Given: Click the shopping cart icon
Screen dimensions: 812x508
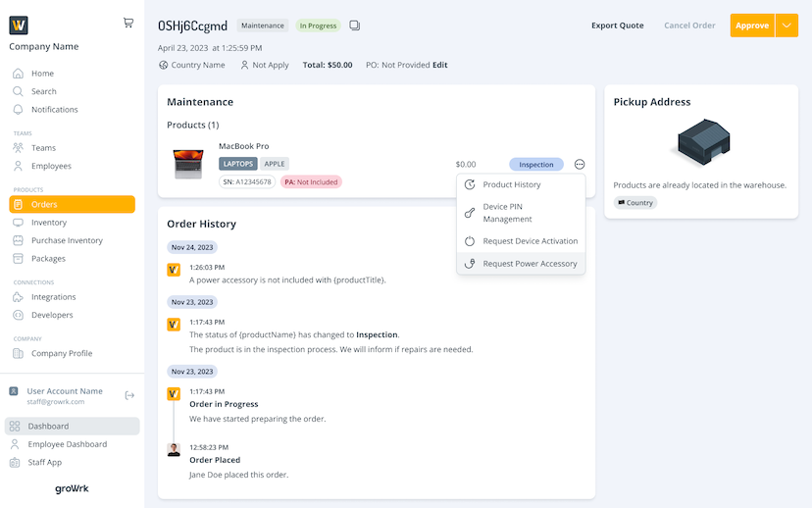Looking at the screenshot, I should [128, 23].
